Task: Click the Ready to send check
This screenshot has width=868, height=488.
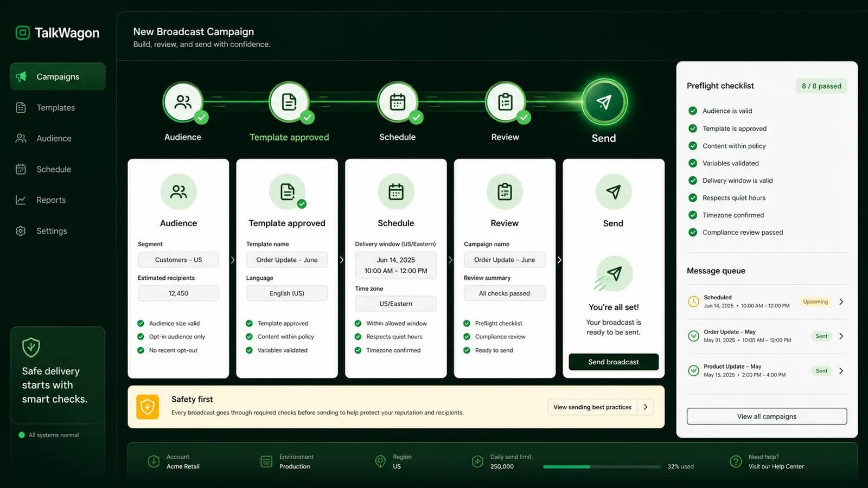Action: [467, 350]
